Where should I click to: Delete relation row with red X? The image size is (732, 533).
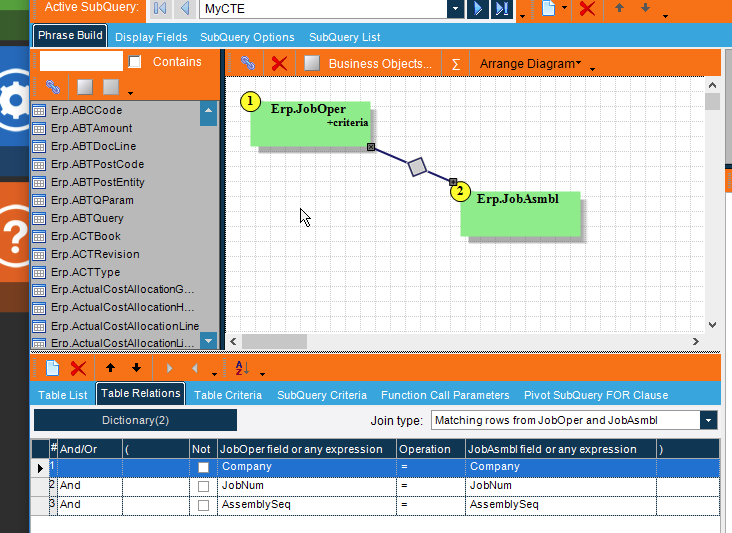(x=78, y=368)
